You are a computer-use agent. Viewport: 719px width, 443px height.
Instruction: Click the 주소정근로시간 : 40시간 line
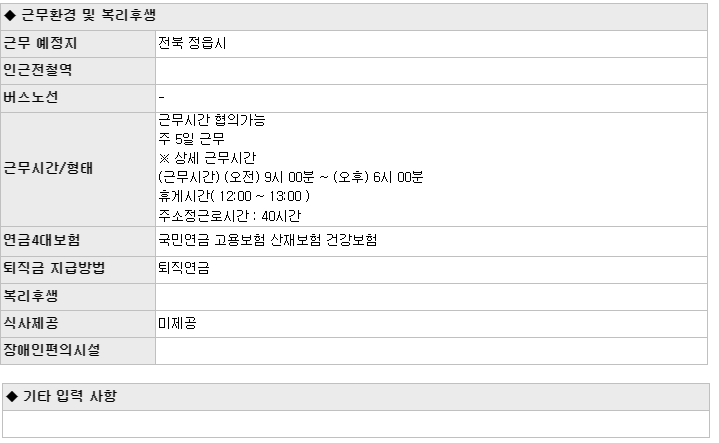230,216
